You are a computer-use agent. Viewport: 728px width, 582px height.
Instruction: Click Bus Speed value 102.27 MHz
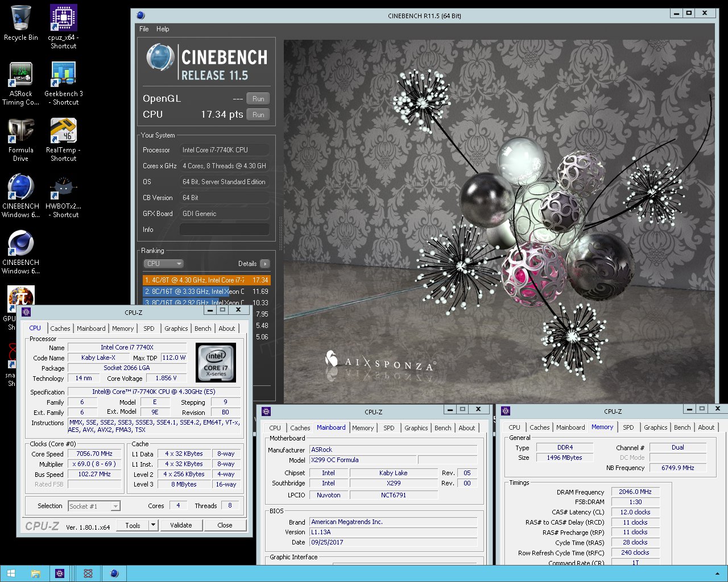(x=94, y=474)
